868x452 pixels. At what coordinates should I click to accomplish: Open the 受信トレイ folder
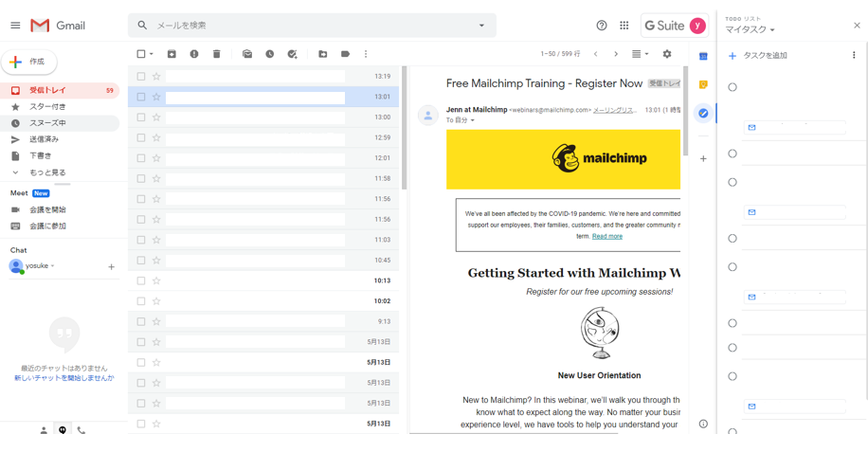click(60, 90)
